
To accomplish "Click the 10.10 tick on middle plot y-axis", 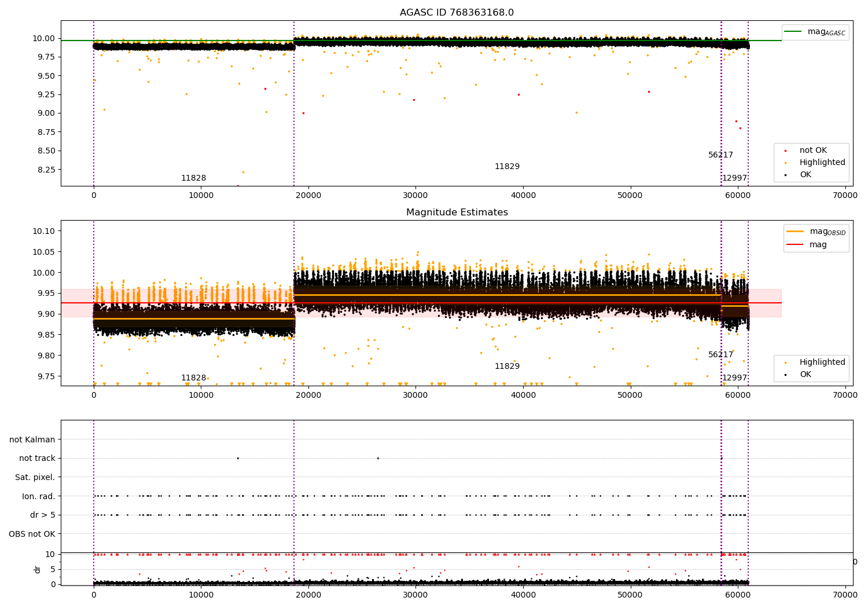I will click(45, 231).
